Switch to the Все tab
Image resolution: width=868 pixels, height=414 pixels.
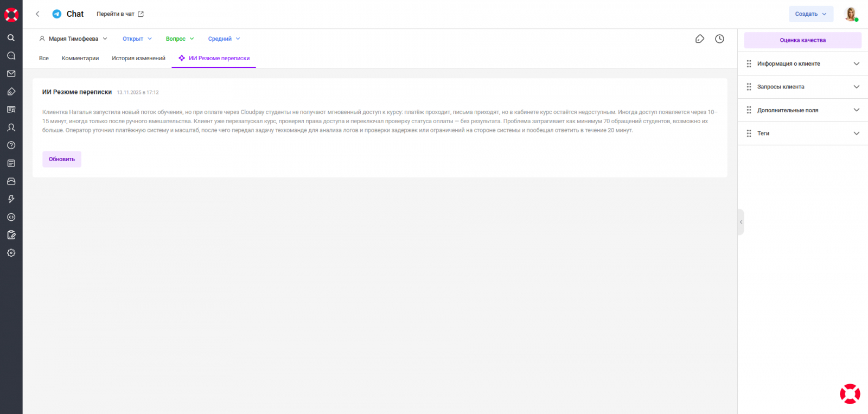pyautogui.click(x=44, y=59)
